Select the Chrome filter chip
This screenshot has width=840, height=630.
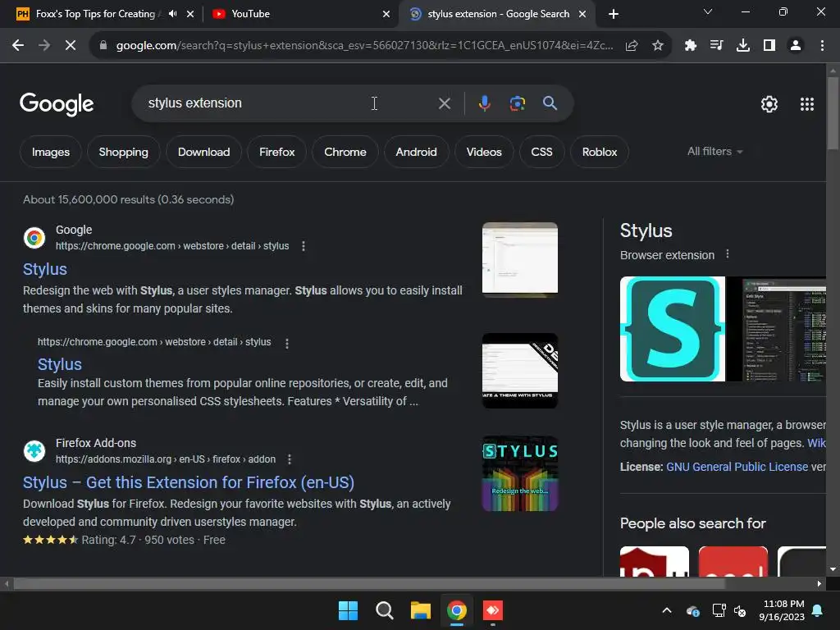click(x=345, y=152)
